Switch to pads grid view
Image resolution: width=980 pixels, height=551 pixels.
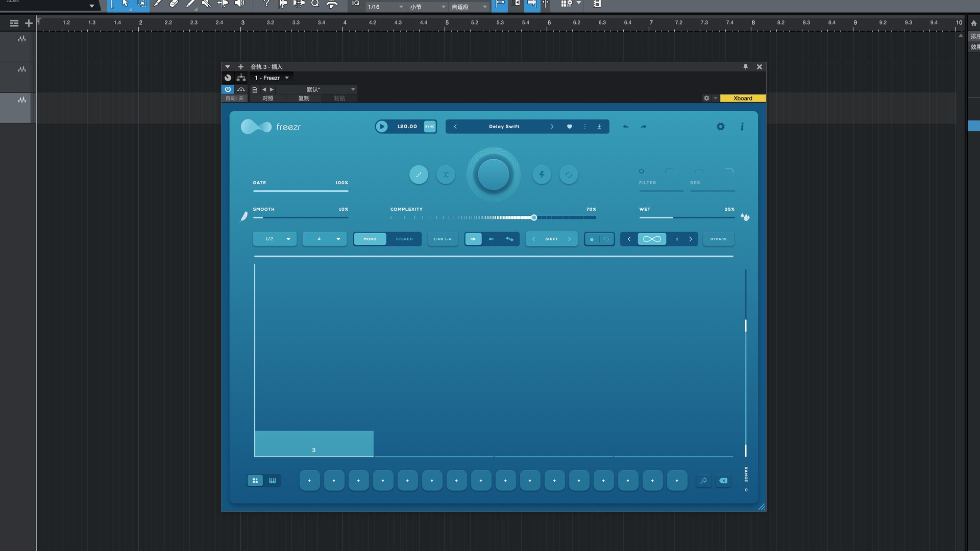[255, 481]
